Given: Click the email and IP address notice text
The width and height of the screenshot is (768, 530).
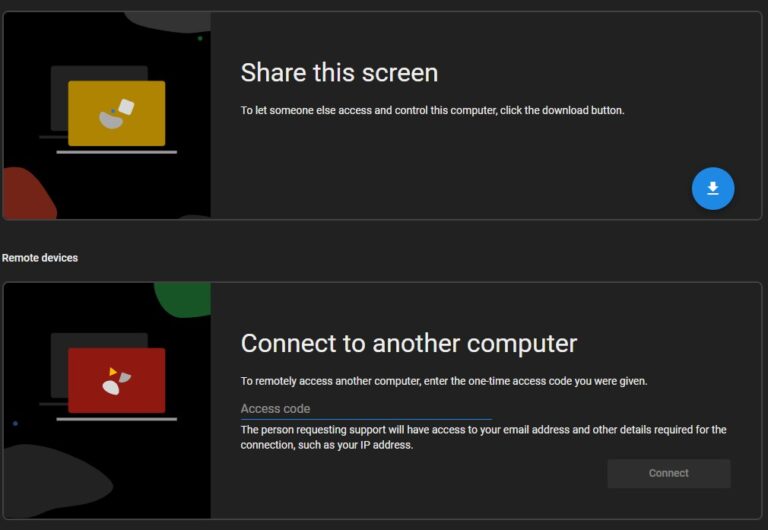Looking at the screenshot, I should [x=483, y=437].
